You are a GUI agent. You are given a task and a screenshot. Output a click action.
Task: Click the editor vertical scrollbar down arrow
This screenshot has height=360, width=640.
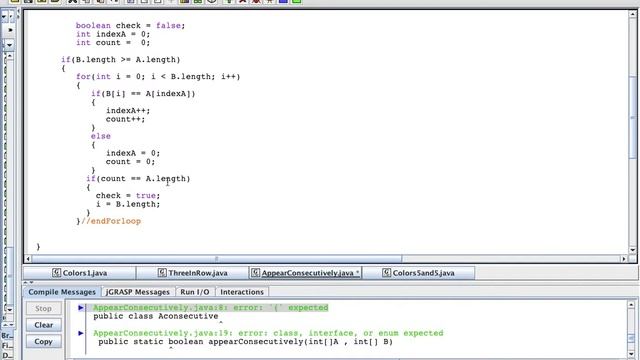(633, 250)
